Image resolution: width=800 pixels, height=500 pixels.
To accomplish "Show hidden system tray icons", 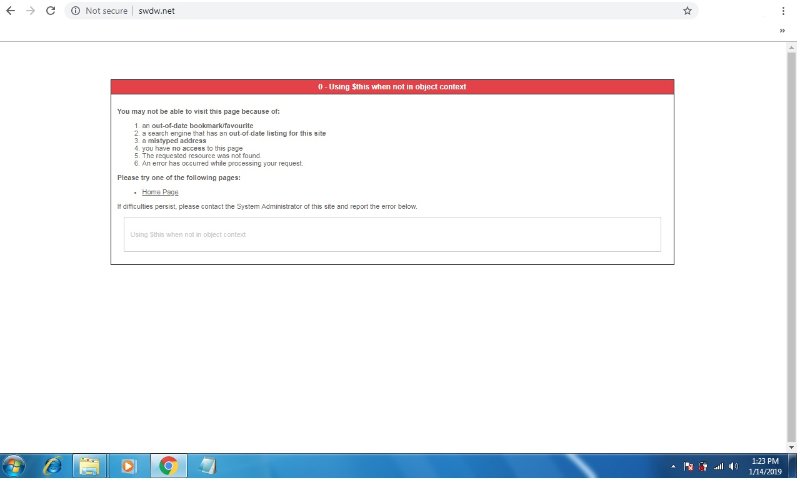I will pyautogui.click(x=674, y=467).
